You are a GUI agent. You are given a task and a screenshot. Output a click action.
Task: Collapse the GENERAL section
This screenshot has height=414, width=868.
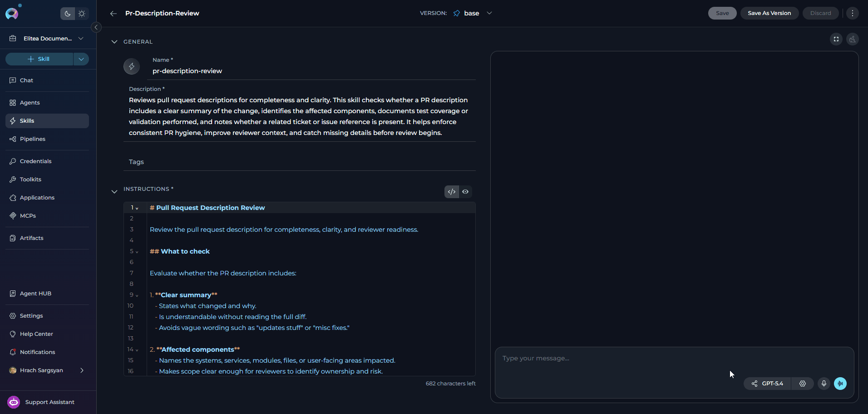pos(114,42)
